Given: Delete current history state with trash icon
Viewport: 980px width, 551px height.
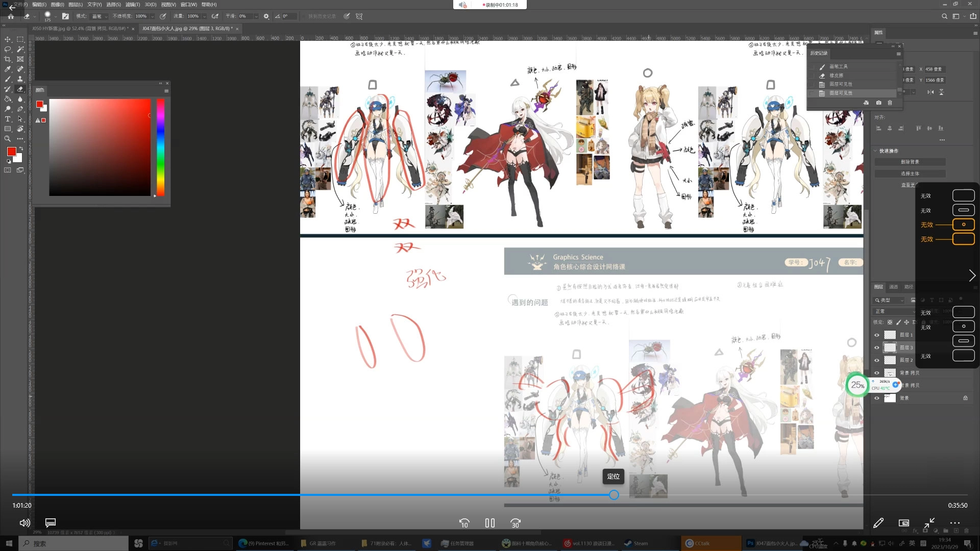Looking at the screenshot, I should pyautogui.click(x=890, y=103).
